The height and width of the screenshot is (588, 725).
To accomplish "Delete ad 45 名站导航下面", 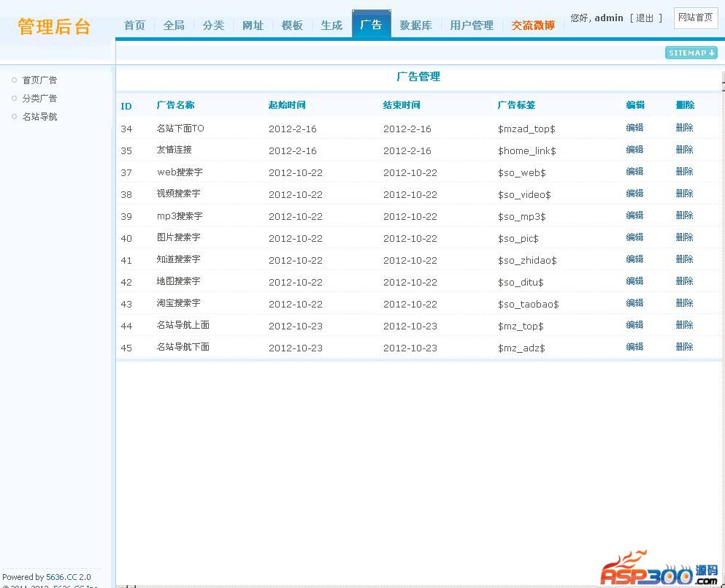I will point(684,346).
